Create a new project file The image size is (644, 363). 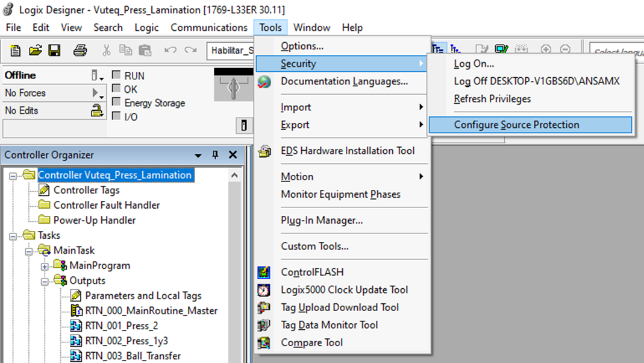(14, 50)
